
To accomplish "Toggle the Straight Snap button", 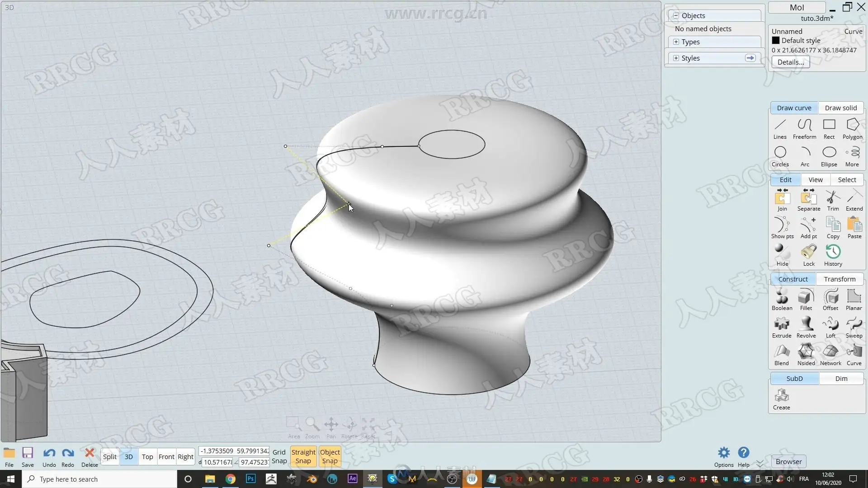I will pos(303,456).
